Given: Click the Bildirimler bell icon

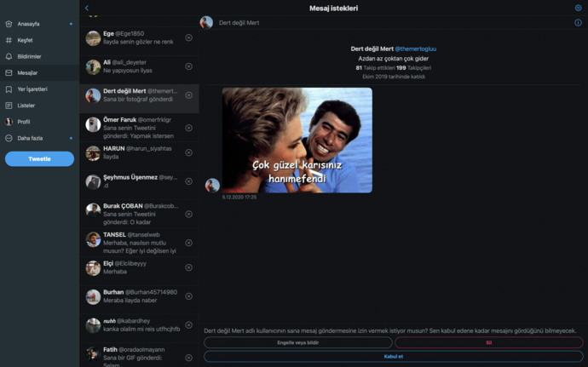Looking at the screenshot, I should click(x=9, y=56).
